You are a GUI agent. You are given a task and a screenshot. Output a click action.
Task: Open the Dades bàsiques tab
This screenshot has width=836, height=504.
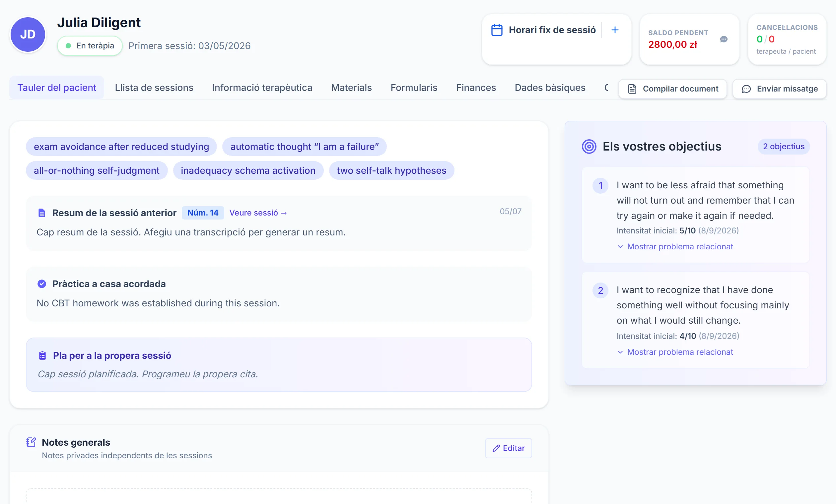click(550, 88)
